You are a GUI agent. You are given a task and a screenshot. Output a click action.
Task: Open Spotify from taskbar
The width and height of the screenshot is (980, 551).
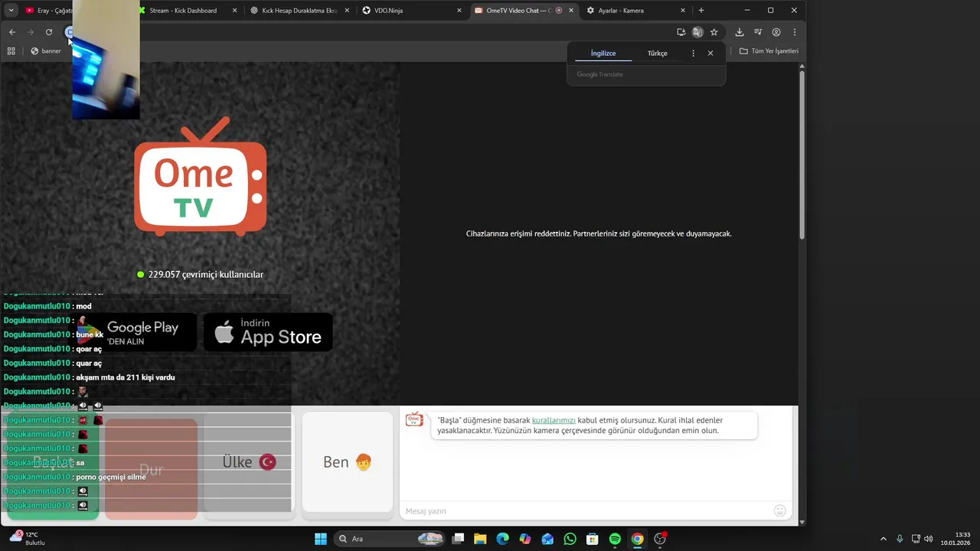pyautogui.click(x=615, y=539)
